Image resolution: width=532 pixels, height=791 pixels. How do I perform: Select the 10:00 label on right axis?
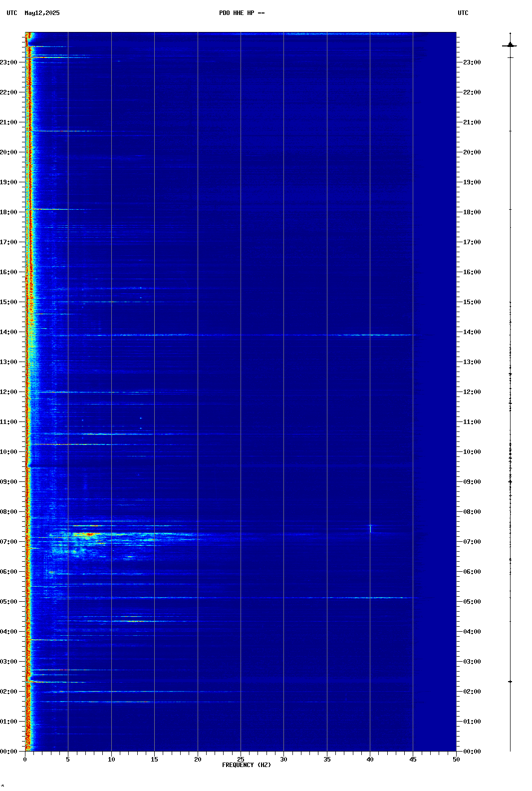pos(472,452)
